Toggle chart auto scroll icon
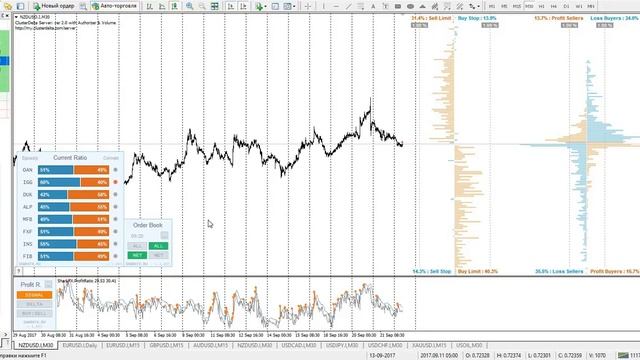 (231, 6)
